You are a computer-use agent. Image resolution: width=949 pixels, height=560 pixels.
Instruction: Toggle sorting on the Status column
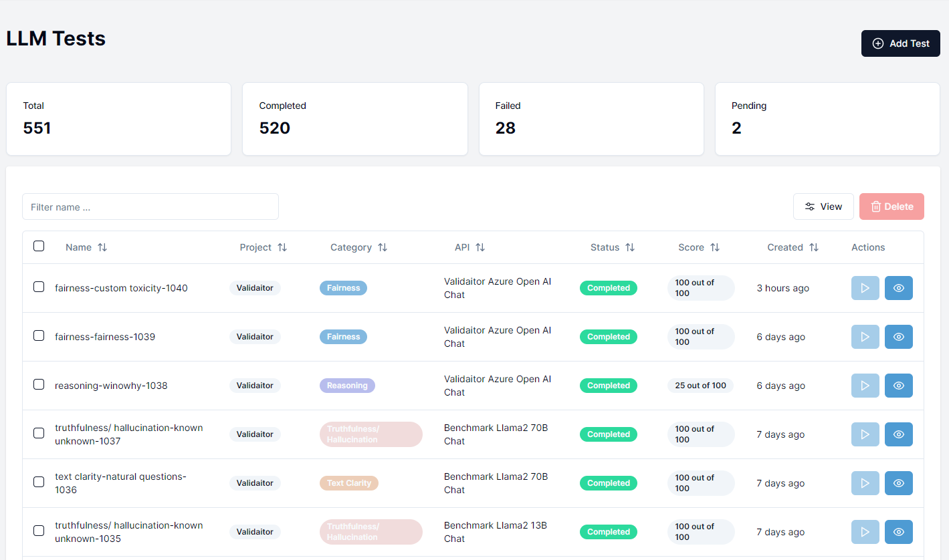click(x=629, y=247)
